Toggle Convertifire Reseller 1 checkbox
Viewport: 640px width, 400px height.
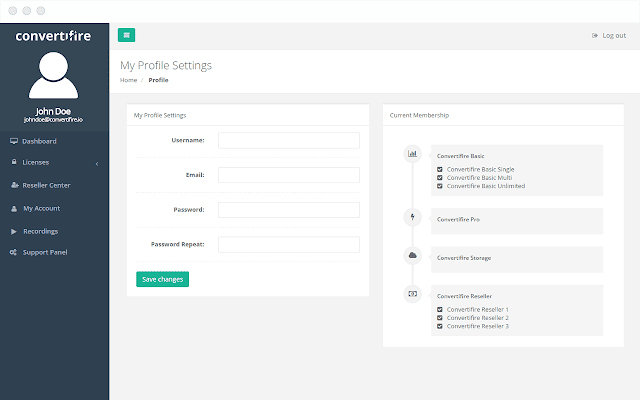tap(440, 309)
